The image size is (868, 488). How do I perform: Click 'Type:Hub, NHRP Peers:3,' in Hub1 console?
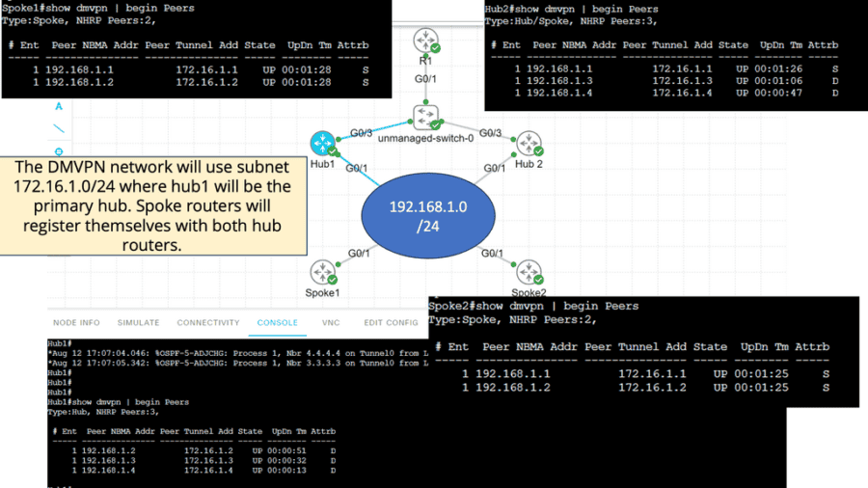click(x=103, y=412)
